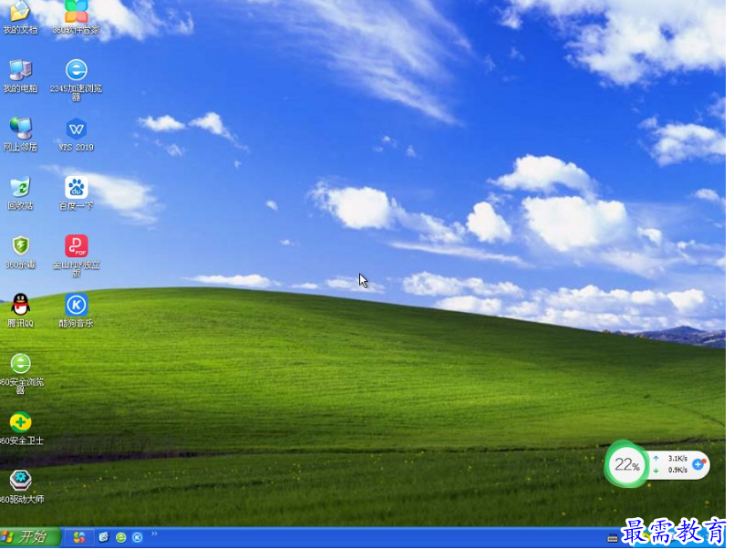Click the 0.9K/s download speed readout
The height and width of the screenshot is (560, 734).
677,470
